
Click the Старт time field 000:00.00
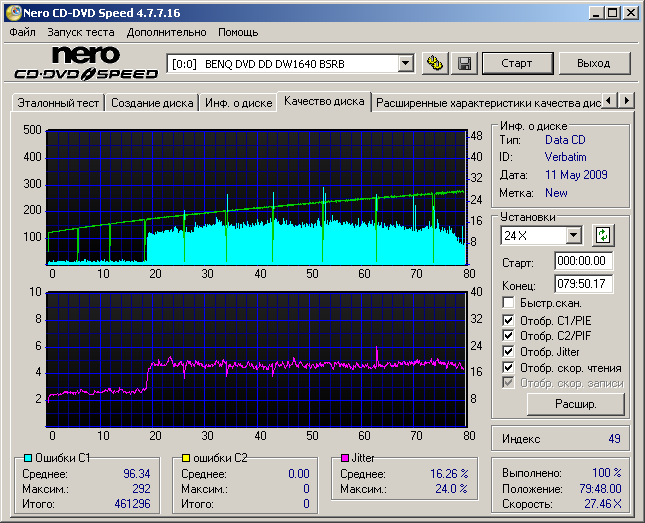pos(583,261)
